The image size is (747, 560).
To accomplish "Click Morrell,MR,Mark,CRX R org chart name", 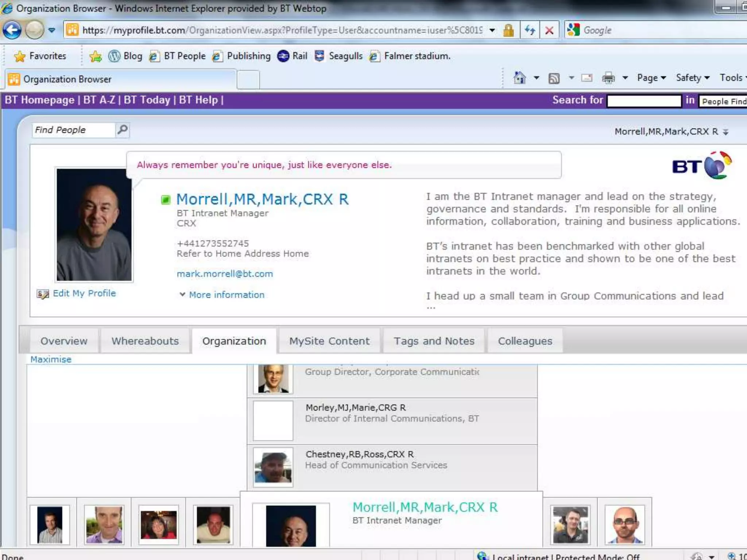I will (x=425, y=507).
